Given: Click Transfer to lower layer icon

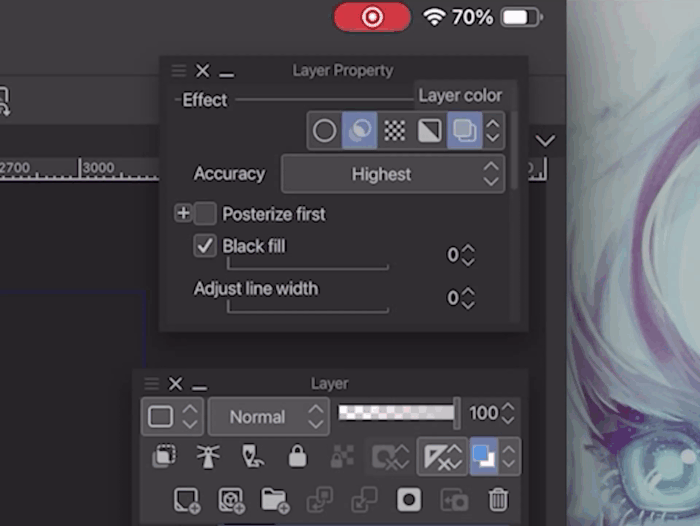Looking at the screenshot, I should pyautogui.click(x=320, y=500).
